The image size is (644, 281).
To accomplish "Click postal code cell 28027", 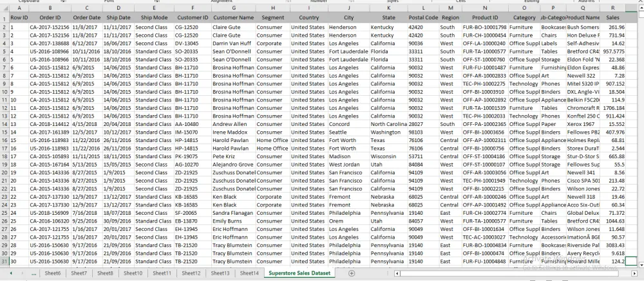I will 423,124.
